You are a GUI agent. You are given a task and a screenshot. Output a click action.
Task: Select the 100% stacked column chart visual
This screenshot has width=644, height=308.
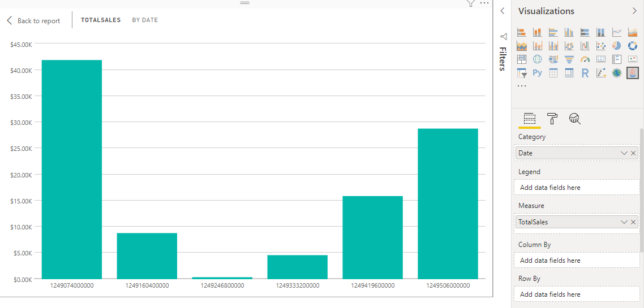point(601,32)
